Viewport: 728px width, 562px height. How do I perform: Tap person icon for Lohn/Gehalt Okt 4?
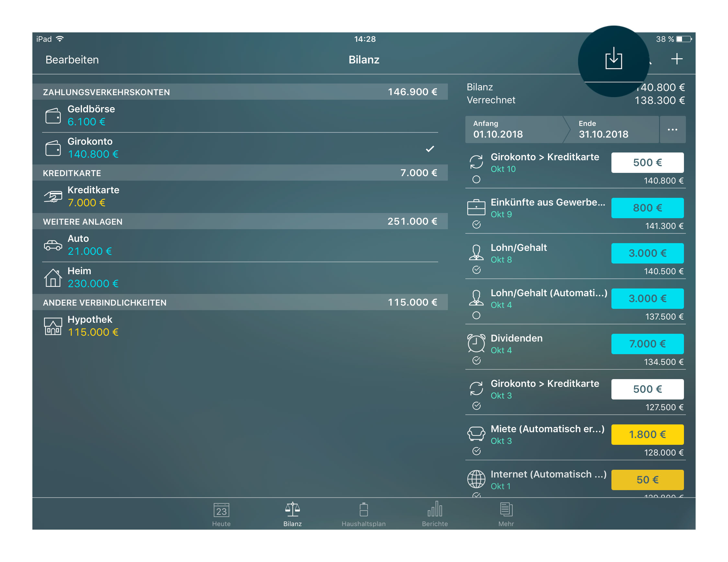coord(476,298)
